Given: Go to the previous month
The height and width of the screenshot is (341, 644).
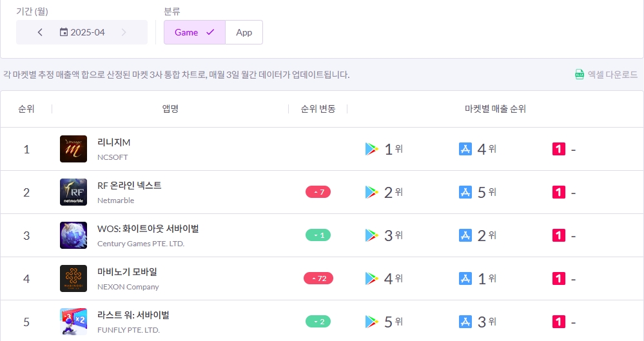Looking at the screenshot, I should tap(40, 32).
